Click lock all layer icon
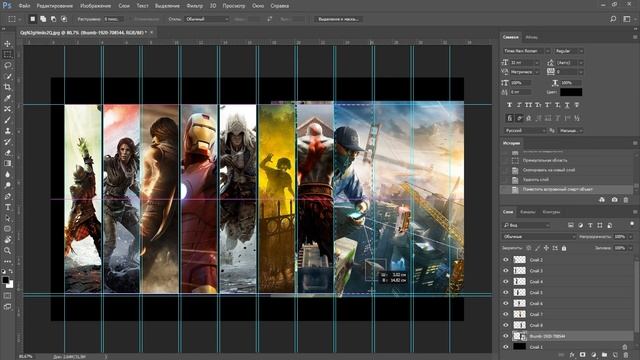 point(564,248)
